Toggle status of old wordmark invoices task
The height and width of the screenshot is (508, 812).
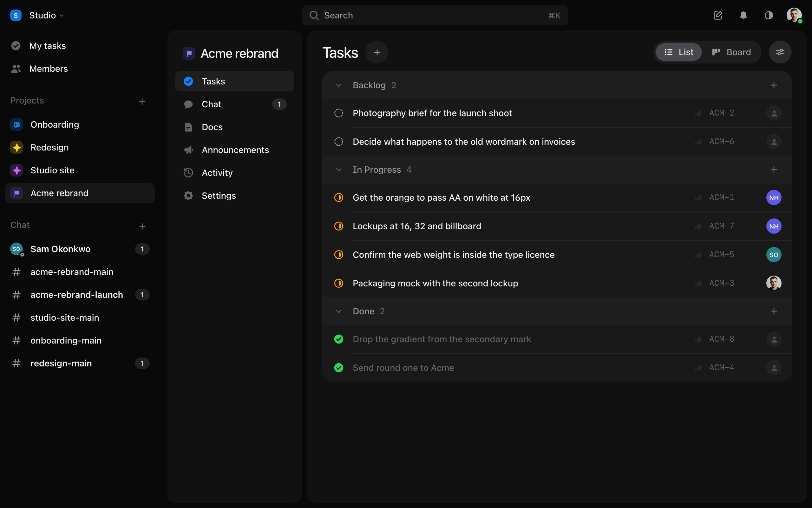pyautogui.click(x=338, y=142)
